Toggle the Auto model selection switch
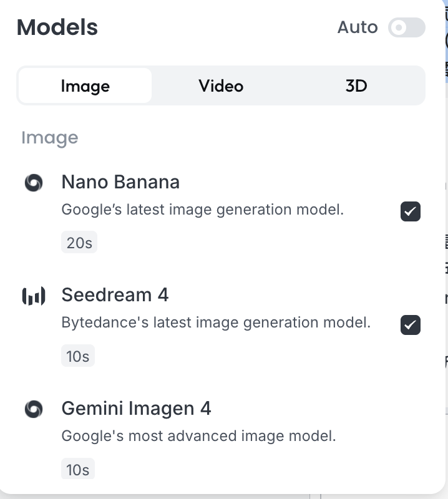 pyautogui.click(x=406, y=27)
